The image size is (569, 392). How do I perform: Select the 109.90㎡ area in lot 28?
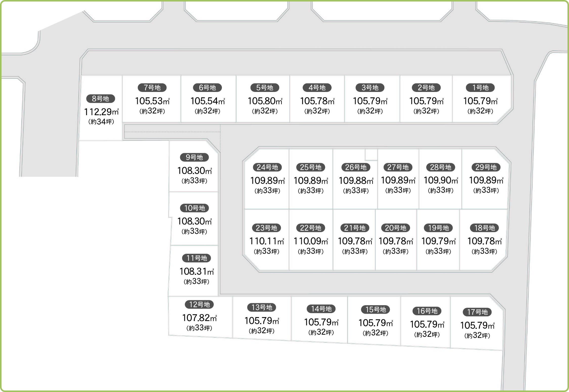(x=441, y=180)
